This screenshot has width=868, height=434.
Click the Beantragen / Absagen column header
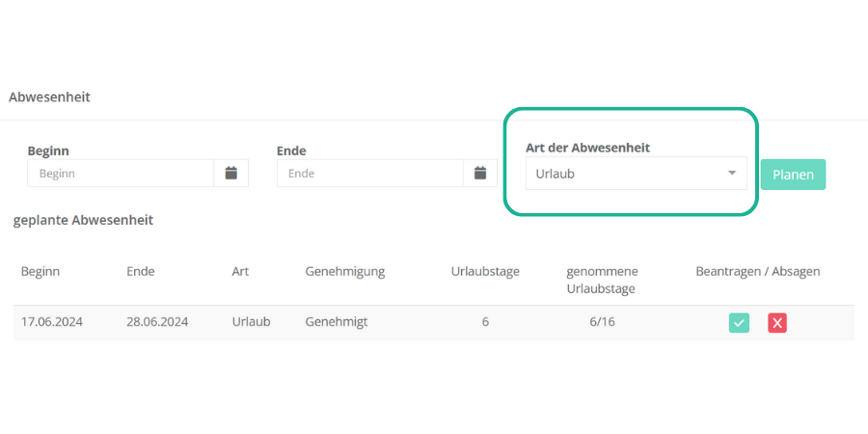757,272
